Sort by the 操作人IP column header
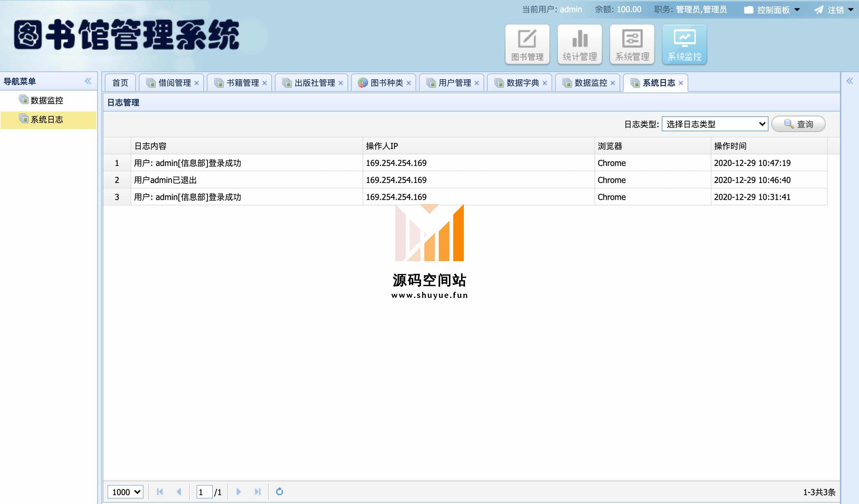859x504 pixels. (x=478, y=146)
